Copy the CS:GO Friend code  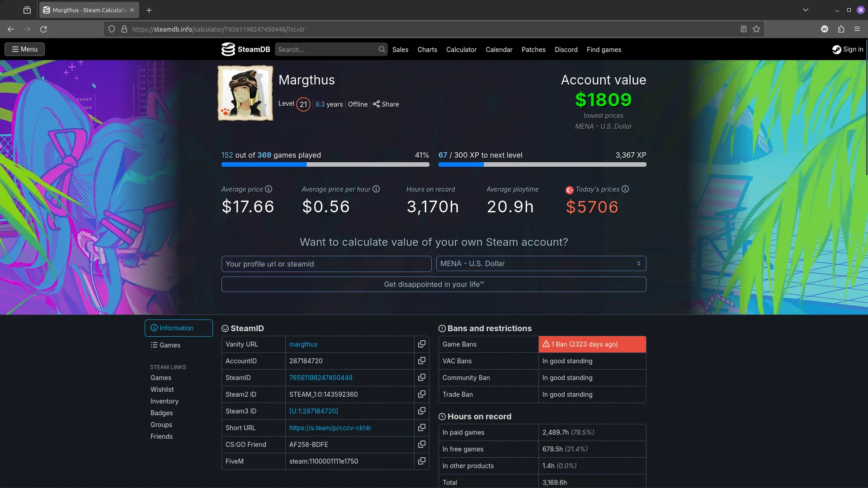pos(421,444)
